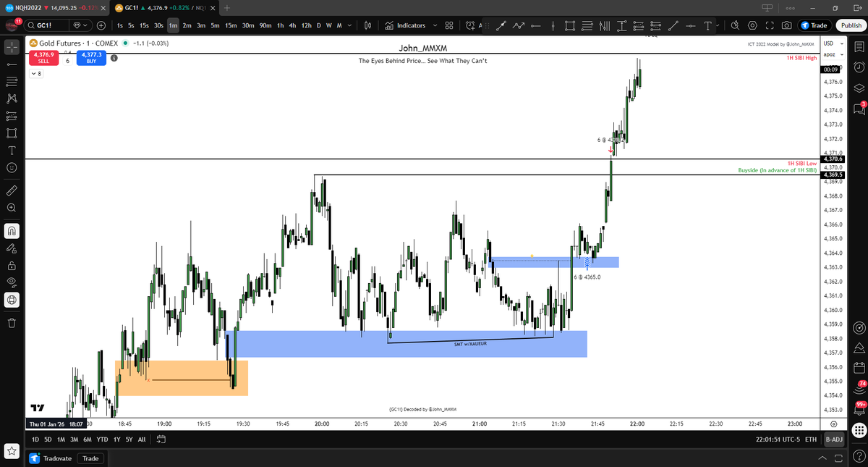Viewport: 868px width, 467px height.
Task: Select the text tool in left sidebar
Action: [x=12, y=151]
